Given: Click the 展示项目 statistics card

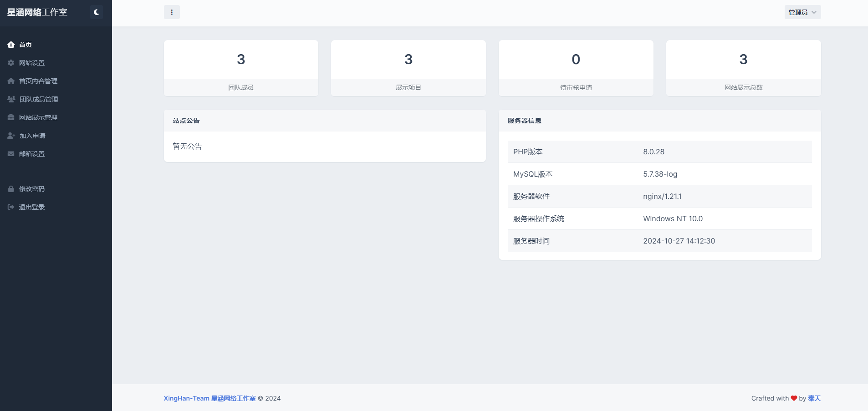Looking at the screenshot, I should pos(408,68).
